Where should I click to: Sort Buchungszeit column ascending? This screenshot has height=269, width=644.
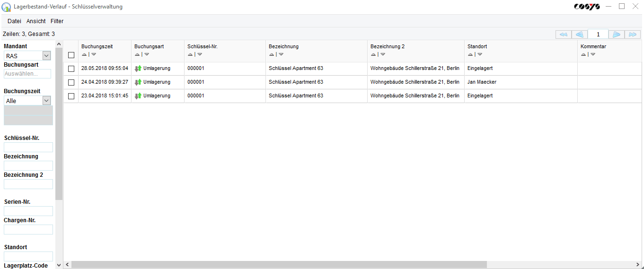click(84, 54)
